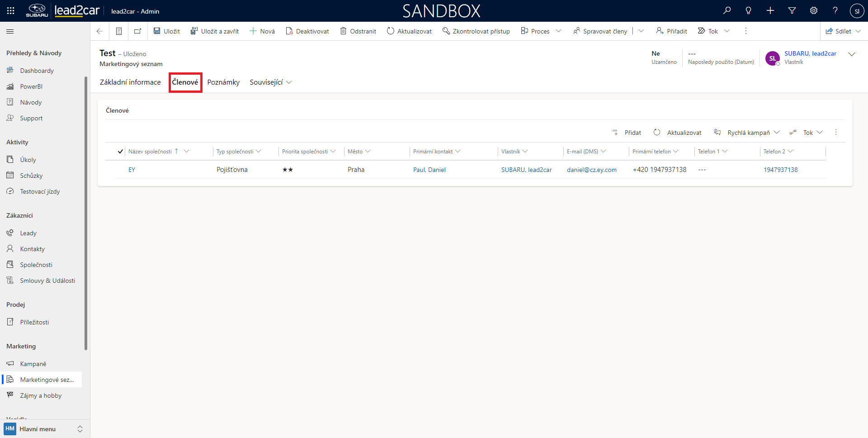
Task: Open the EY company link
Action: (132, 170)
